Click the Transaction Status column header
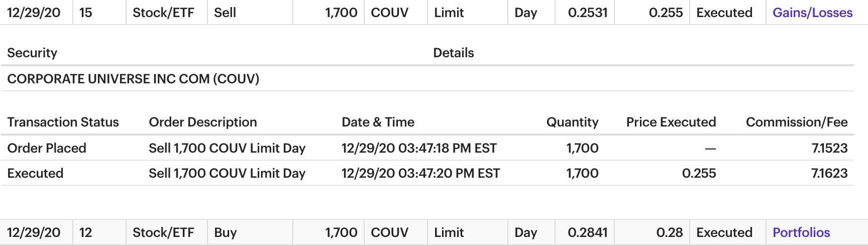Image resolution: width=868 pixels, height=245 pixels. click(x=63, y=122)
